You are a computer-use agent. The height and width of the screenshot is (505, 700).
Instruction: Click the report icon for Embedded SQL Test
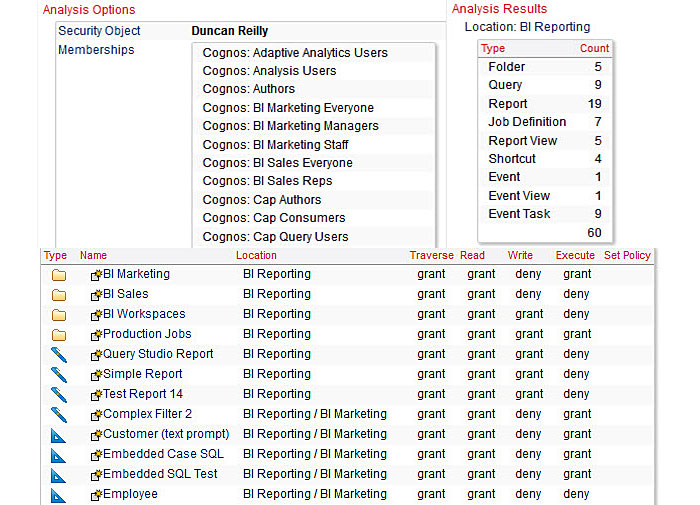58,476
